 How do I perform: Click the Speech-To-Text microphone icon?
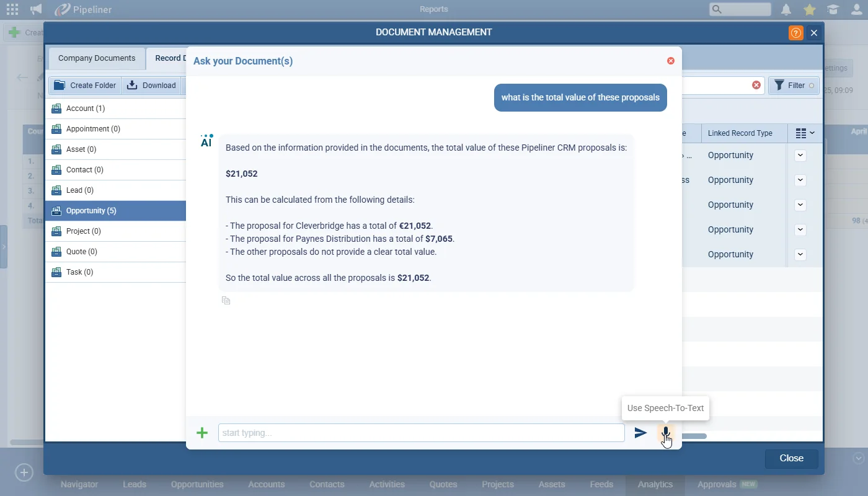[x=666, y=433]
